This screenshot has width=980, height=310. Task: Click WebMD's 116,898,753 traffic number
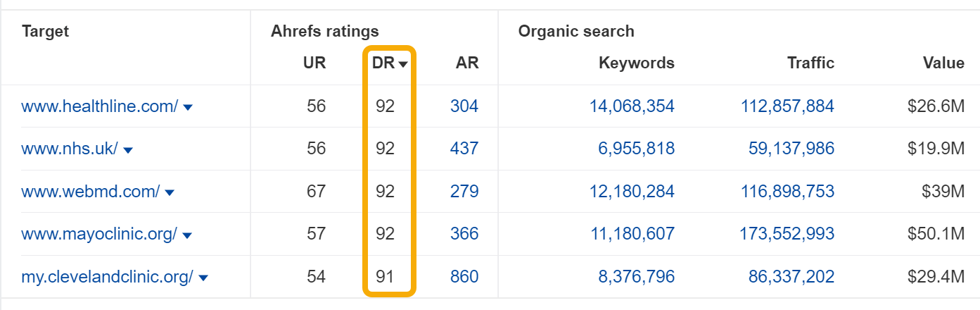[x=787, y=191]
